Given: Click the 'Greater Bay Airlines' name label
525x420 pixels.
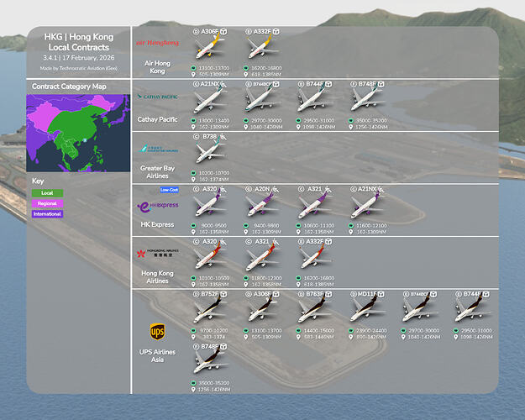Looking at the screenshot, I should (x=157, y=172).
